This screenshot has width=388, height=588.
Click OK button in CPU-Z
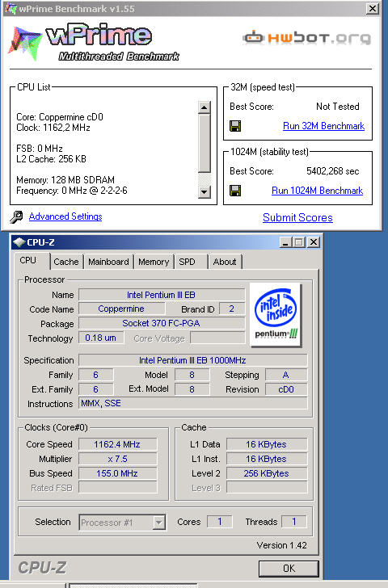tap(289, 569)
